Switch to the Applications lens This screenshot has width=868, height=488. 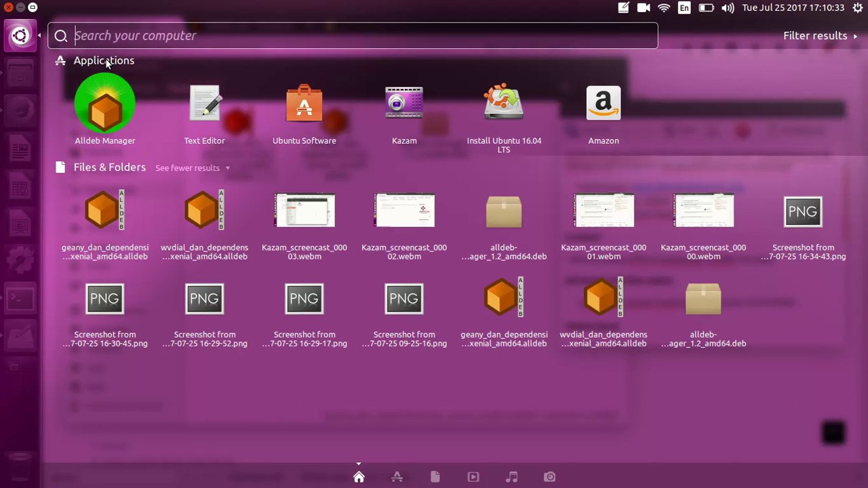click(x=397, y=477)
